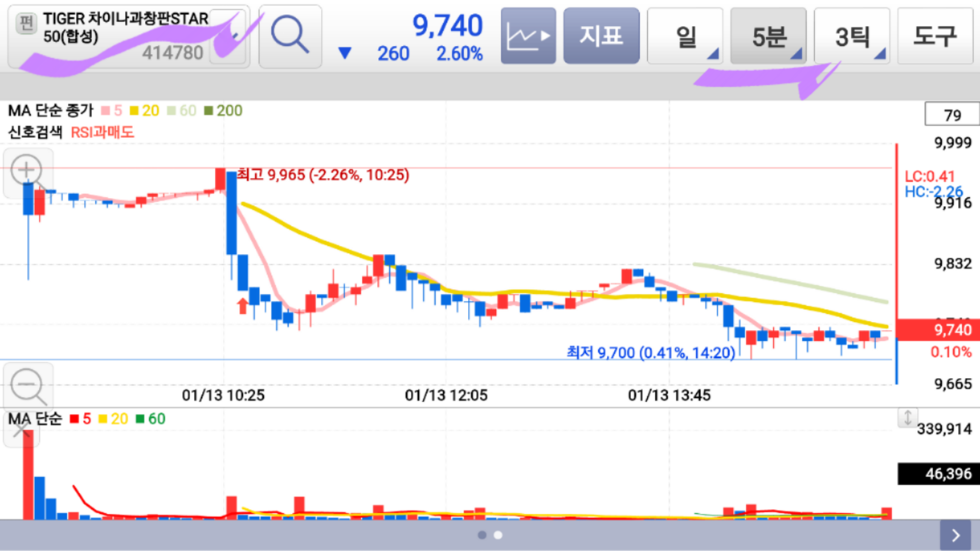Click the 0.10% percentage label
The width and height of the screenshot is (980, 551).
(951, 352)
